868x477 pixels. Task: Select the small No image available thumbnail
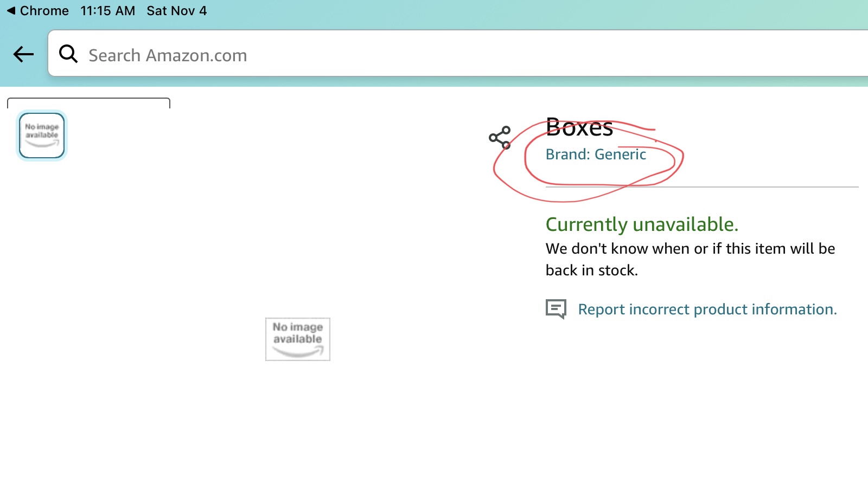[x=42, y=136]
